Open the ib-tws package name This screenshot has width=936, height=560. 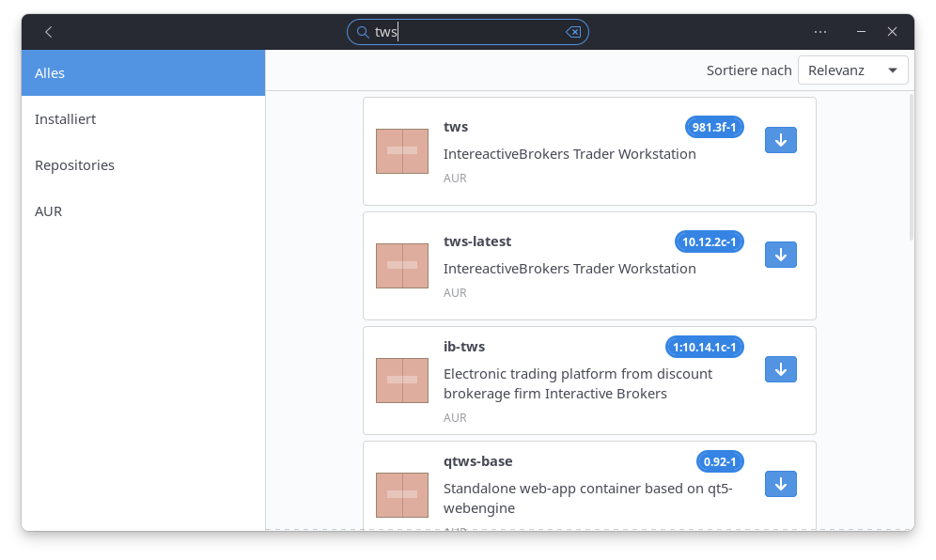[x=464, y=347]
